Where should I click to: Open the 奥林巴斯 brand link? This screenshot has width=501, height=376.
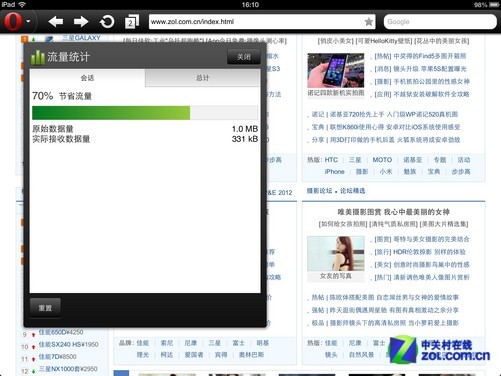[251, 355]
